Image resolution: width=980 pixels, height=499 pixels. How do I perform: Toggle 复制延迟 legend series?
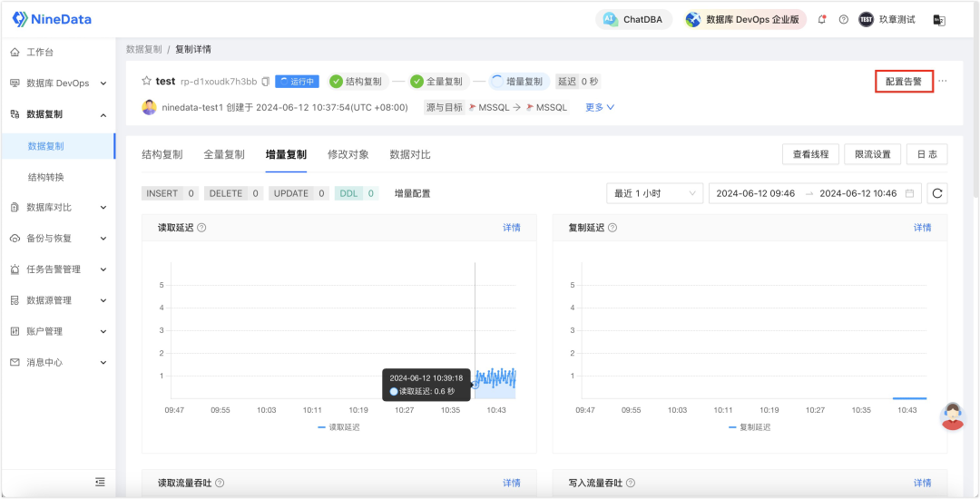point(750,427)
